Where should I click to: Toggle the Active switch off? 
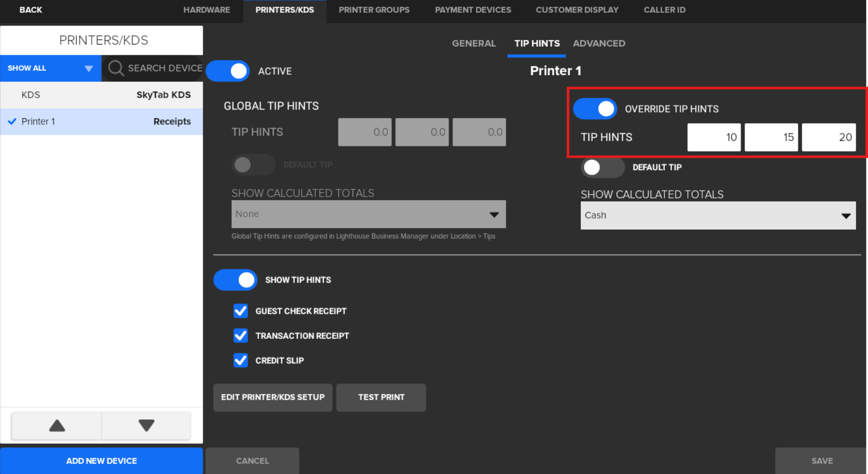[x=228, y=71]
